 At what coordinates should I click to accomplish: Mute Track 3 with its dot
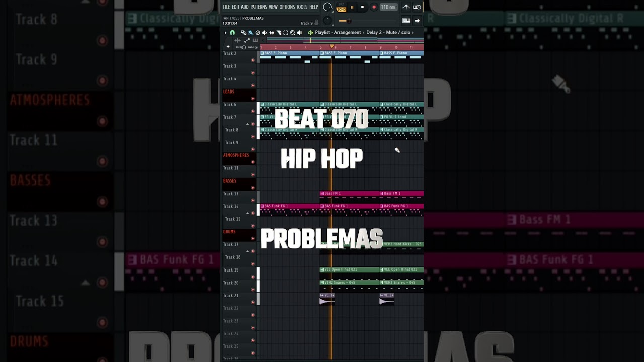tap(253, 73)
